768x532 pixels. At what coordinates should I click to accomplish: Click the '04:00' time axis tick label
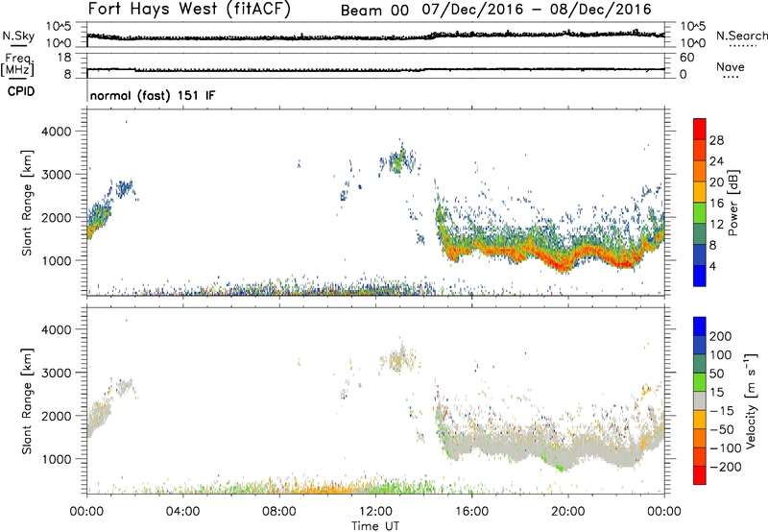pos(183,512)
